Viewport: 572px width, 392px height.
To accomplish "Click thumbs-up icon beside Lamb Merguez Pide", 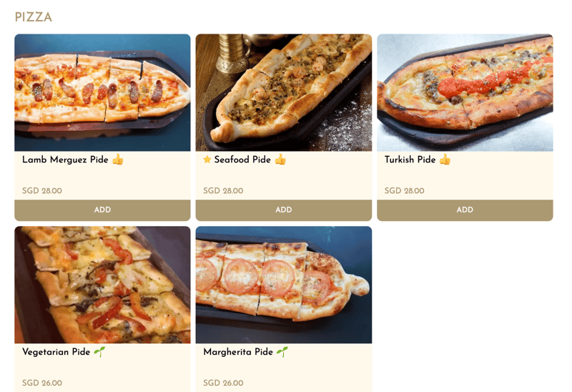I will tap(117, 160).
